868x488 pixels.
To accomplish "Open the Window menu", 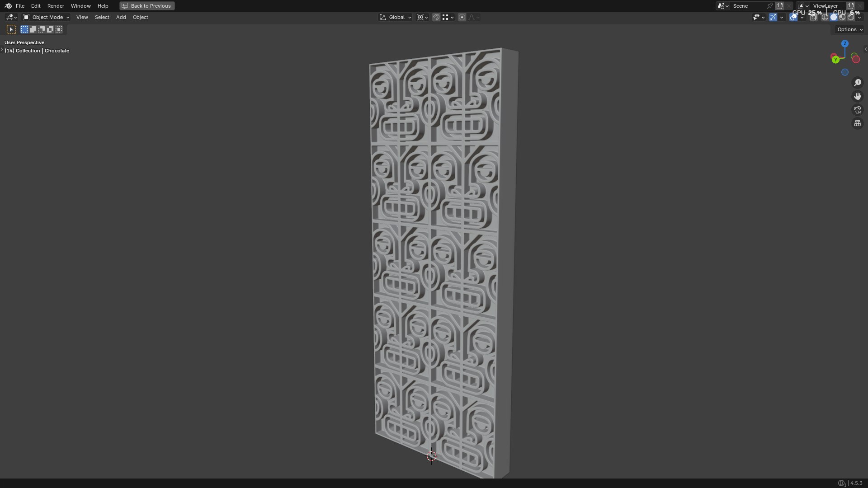I will click(80, 6).
